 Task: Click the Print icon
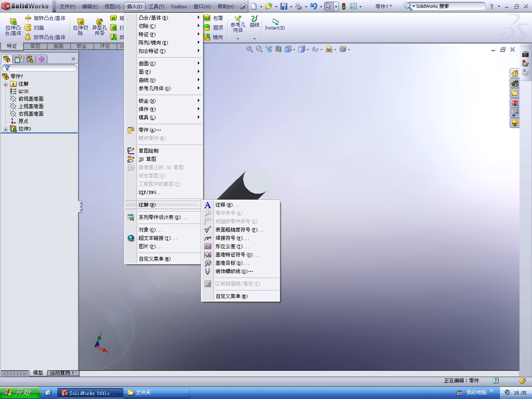(298, 6)
